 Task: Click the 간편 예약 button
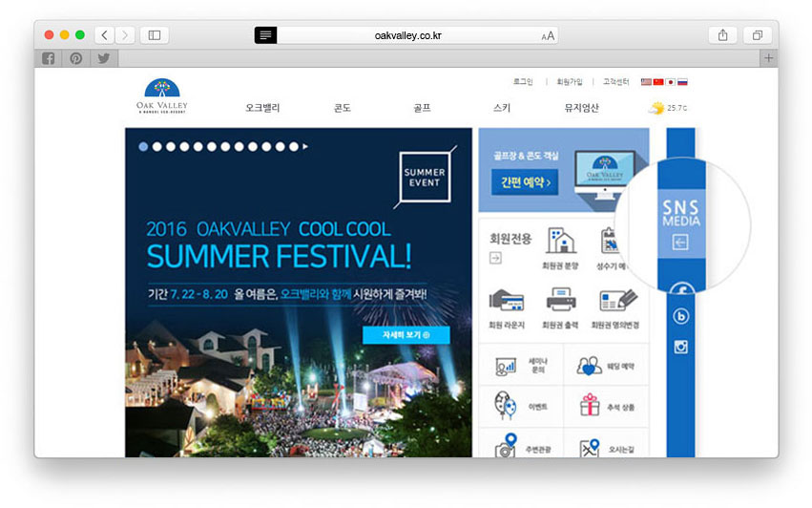(524, 181)
